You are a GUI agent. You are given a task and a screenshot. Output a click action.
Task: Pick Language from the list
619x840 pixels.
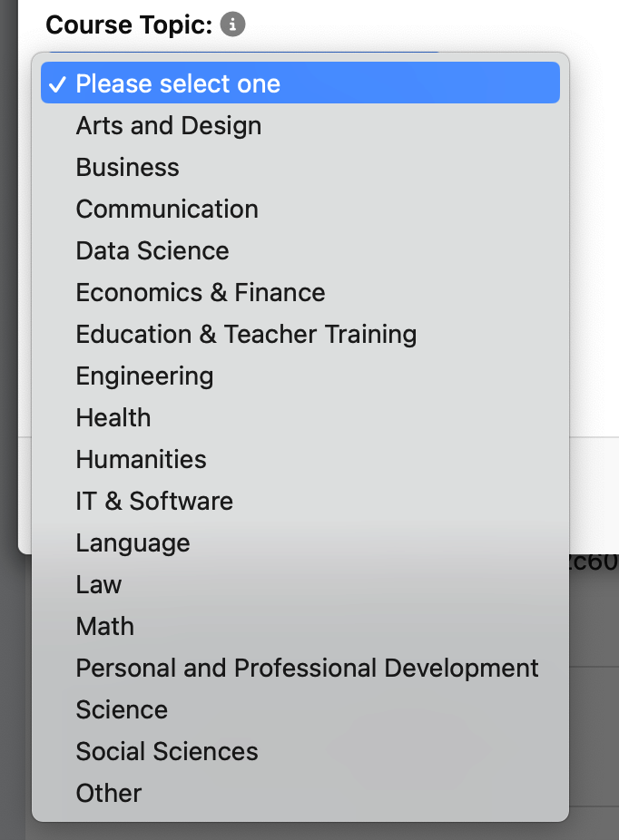click(x=300, y=543)
